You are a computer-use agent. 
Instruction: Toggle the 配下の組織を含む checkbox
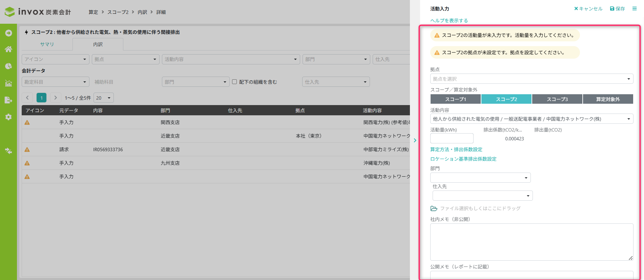point(234,82)
